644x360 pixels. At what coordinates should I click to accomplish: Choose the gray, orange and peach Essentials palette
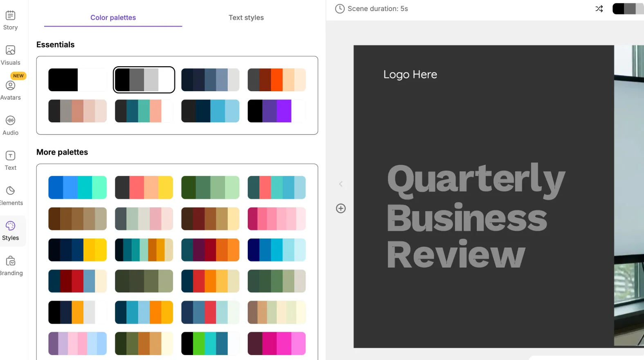277,80
